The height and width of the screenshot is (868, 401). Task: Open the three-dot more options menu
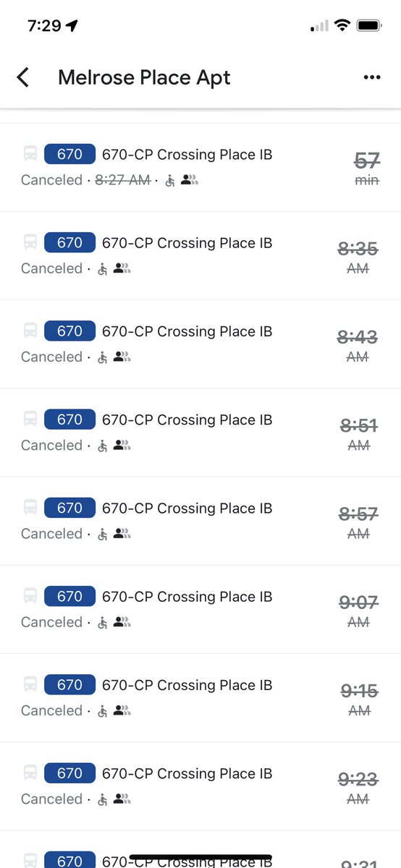pyautogui.click(x=372, y=77)
